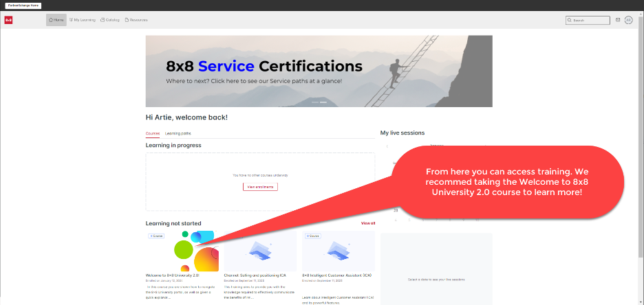Image resolution: width=644 pixels, height=305 pixels.
Task: Open the messages envelope icon
Action: (618, 20)
